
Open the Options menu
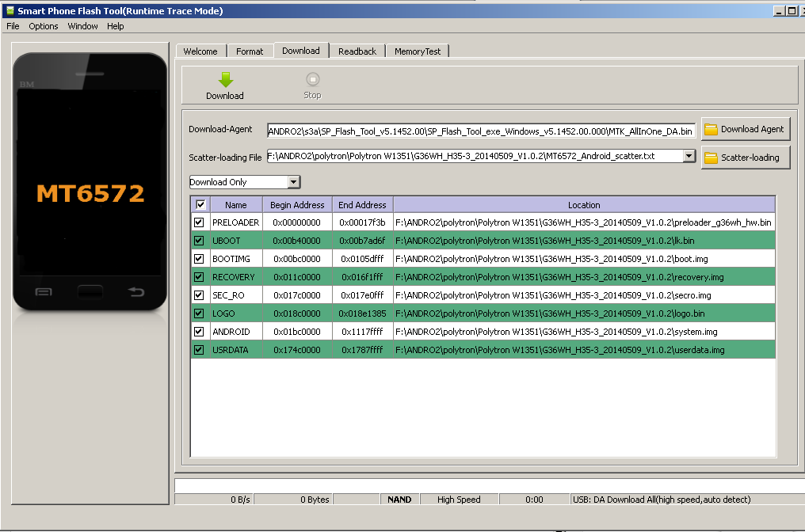(x=43, y=25)
